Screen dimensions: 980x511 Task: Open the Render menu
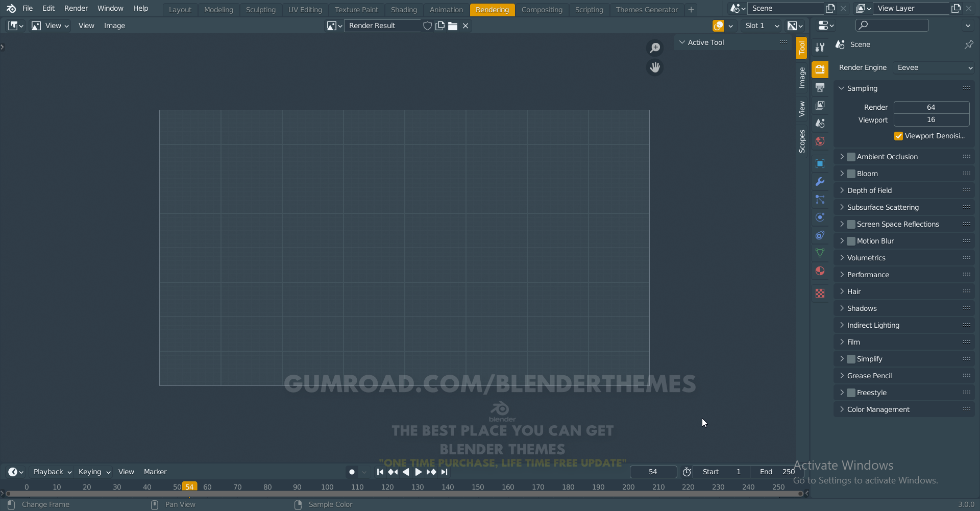tap(76, 8)
